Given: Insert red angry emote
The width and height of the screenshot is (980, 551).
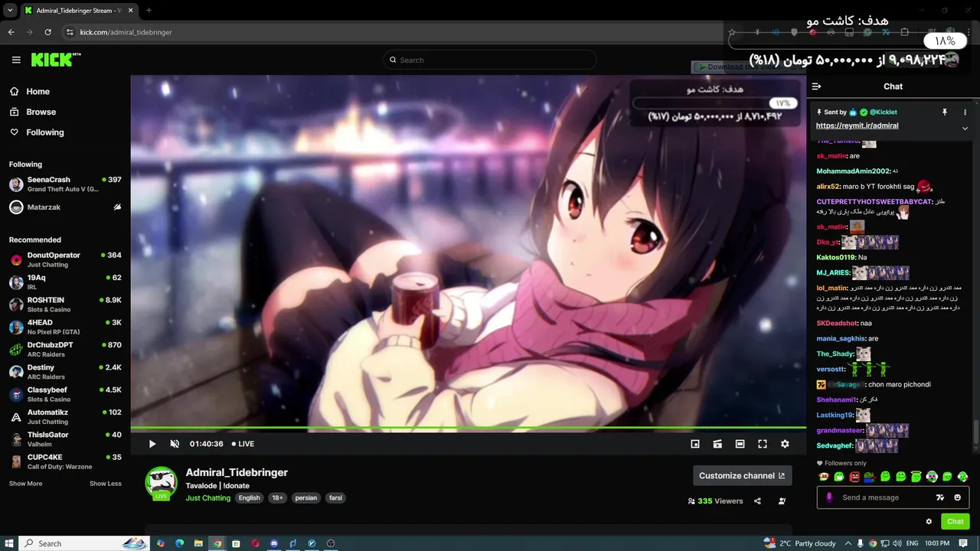Looking at the screenshot, I should [854, 477].
